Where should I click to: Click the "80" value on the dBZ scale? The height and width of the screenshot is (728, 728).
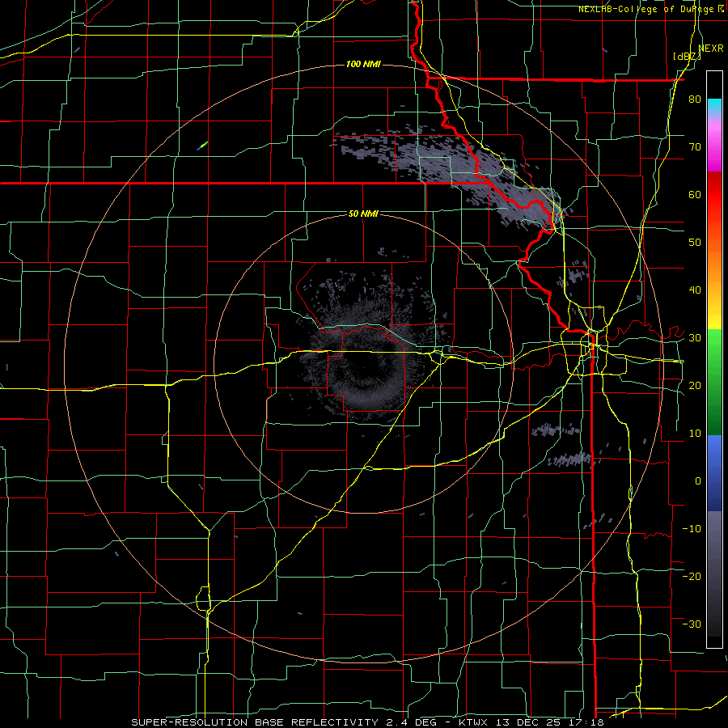(695, 99)
